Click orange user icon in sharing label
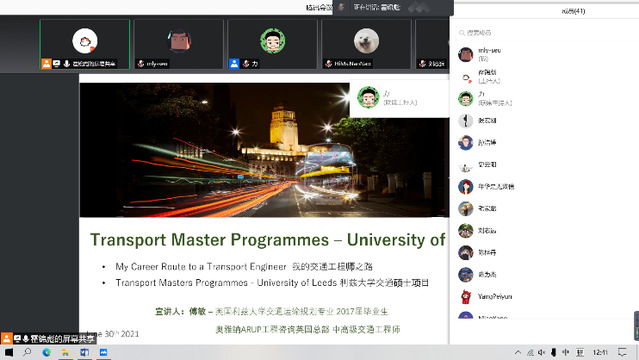 coord(7,338)
